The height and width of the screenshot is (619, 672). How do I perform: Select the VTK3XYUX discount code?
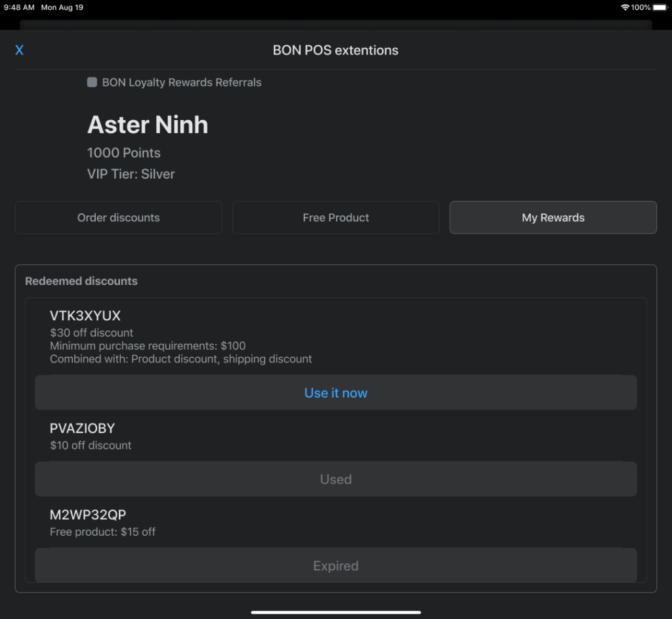(85, 316)
